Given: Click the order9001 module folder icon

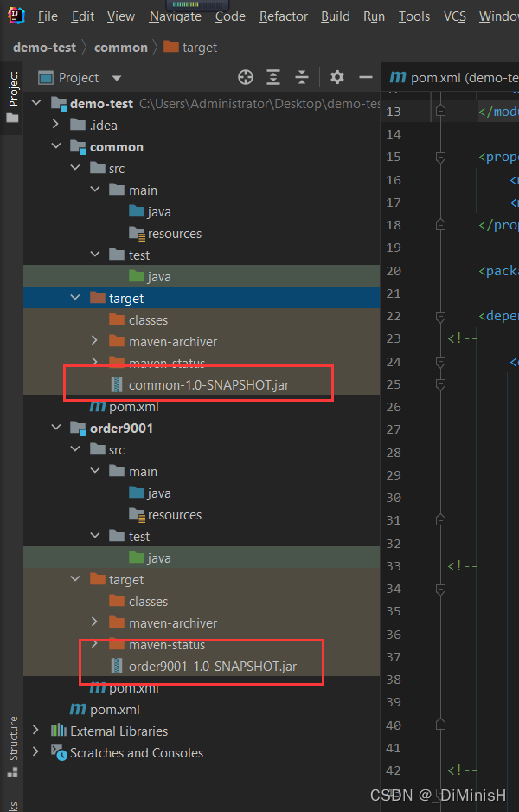Looking at the screenshot, I should point(78,429).
